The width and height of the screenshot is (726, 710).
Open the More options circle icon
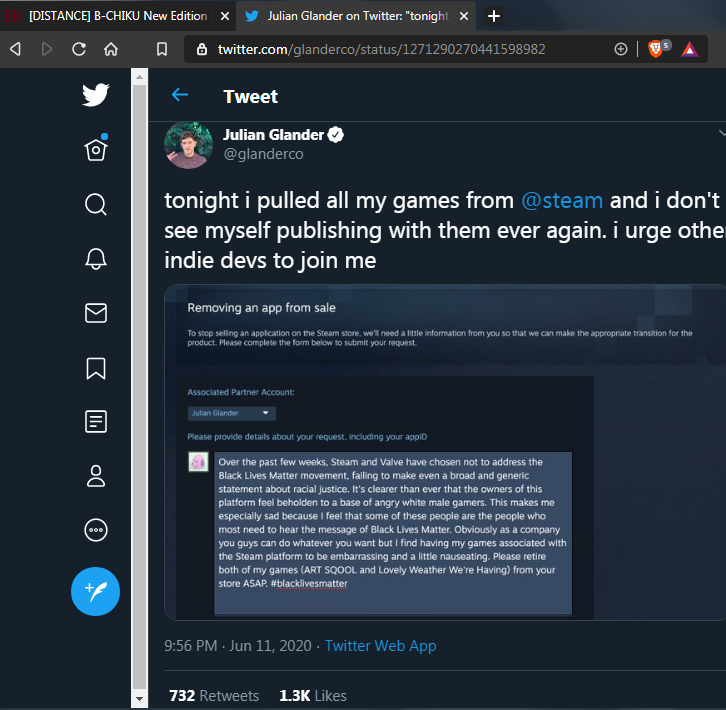(96, 530)
